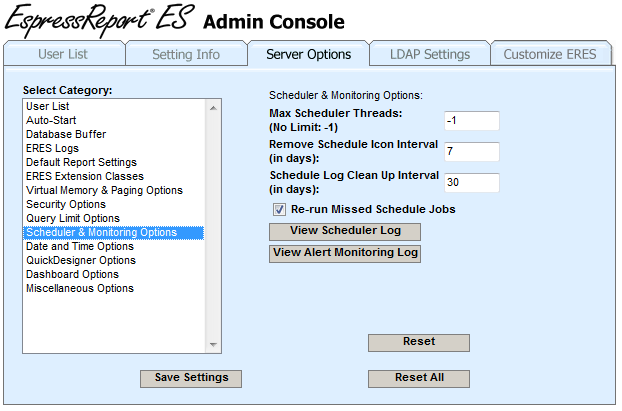Viewport: 622px width, 411px height.
Task: Switch to the User List tab
Action: tap(63, 54)
